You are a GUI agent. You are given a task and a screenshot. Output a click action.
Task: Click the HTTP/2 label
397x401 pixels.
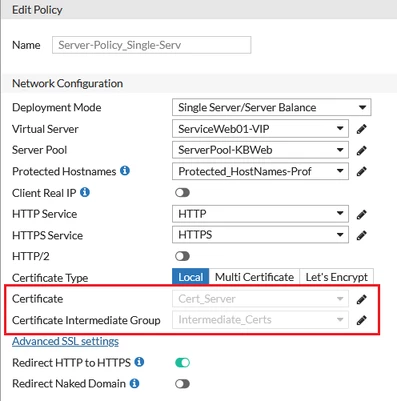click(x=31, y=256)
